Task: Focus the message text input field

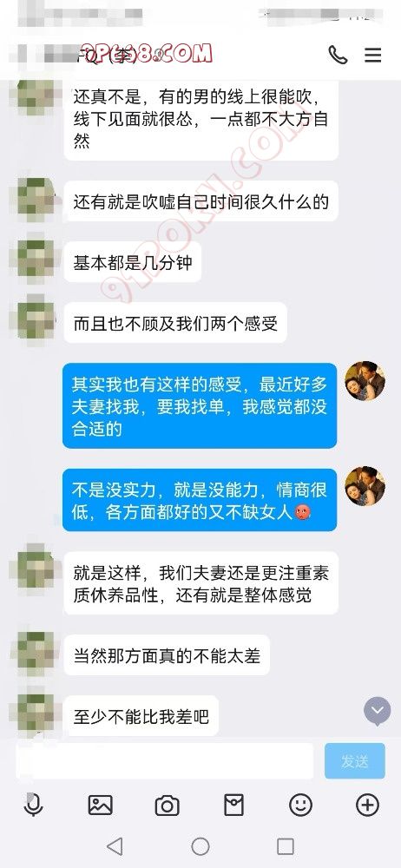Action: [x=165, y=761]
